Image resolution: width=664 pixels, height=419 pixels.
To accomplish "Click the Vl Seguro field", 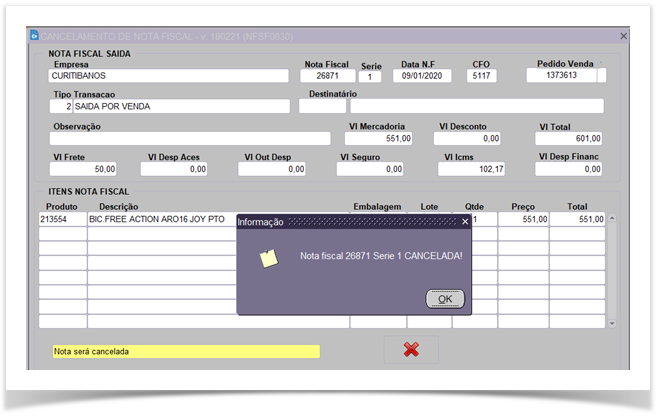I will (x=370, y=169).
